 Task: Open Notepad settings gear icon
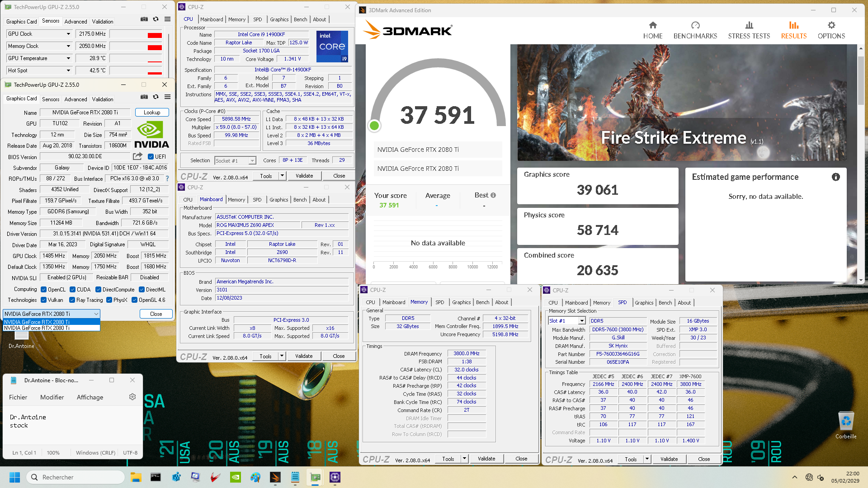click(x=132, y=397)
